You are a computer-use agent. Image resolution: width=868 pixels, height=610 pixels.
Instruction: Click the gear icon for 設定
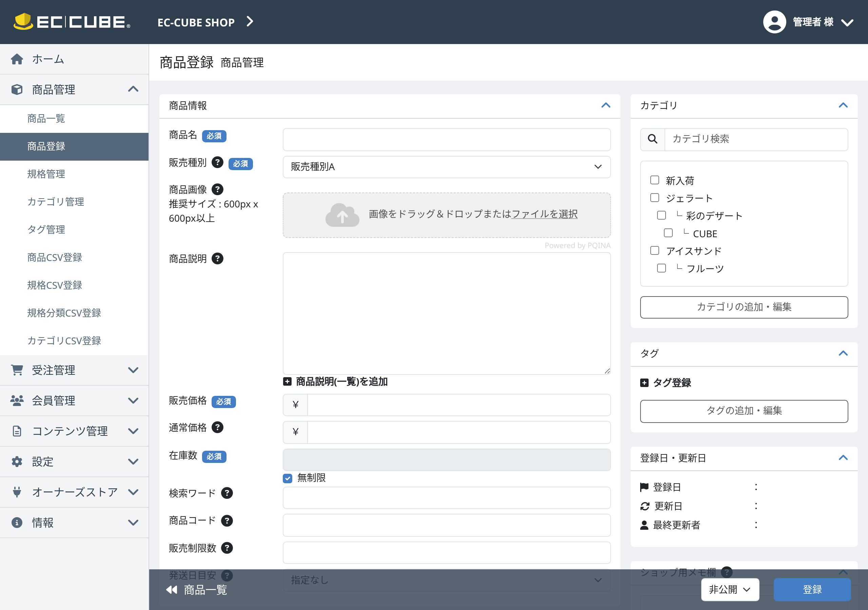pyautogui.click(x=17, y=462)
